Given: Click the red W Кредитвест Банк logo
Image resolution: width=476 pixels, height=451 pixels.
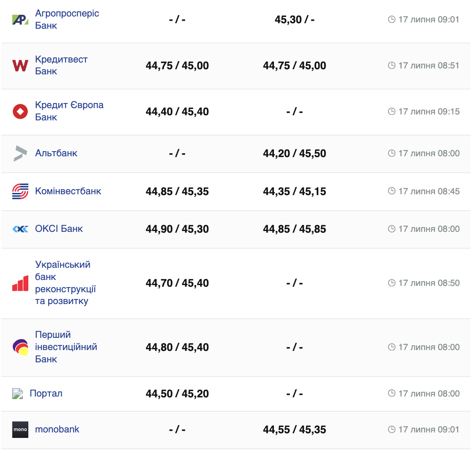Looking at the screenshot, I should 20,65.
